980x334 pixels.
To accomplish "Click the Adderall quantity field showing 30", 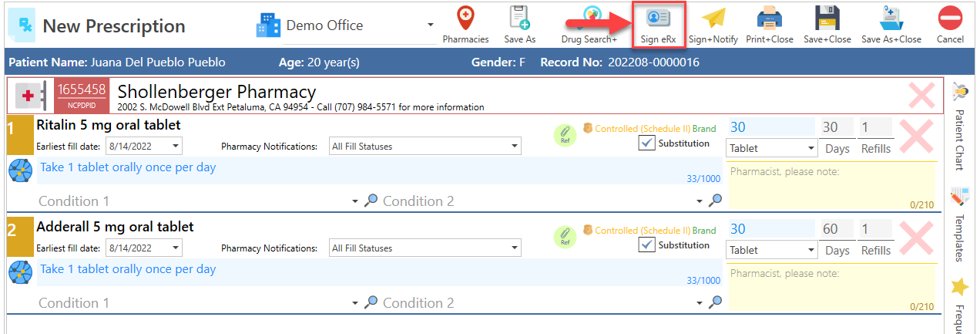I will 771,229.
